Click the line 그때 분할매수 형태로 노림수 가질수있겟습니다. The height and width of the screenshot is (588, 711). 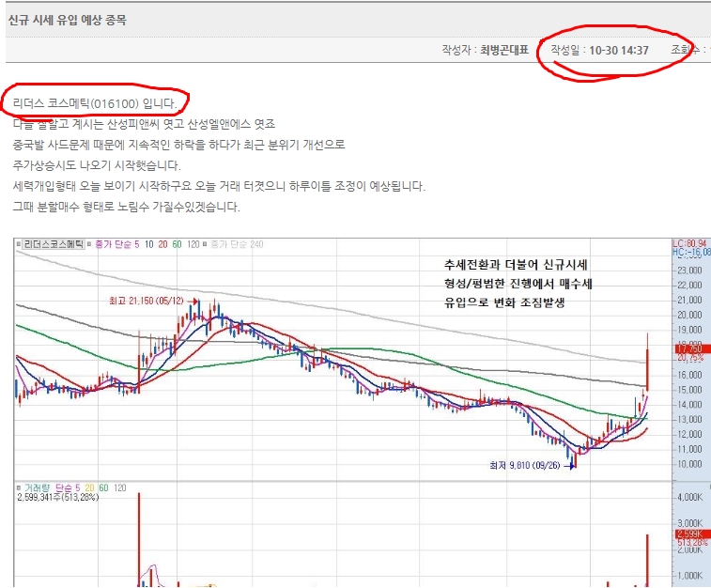[126, 207]
